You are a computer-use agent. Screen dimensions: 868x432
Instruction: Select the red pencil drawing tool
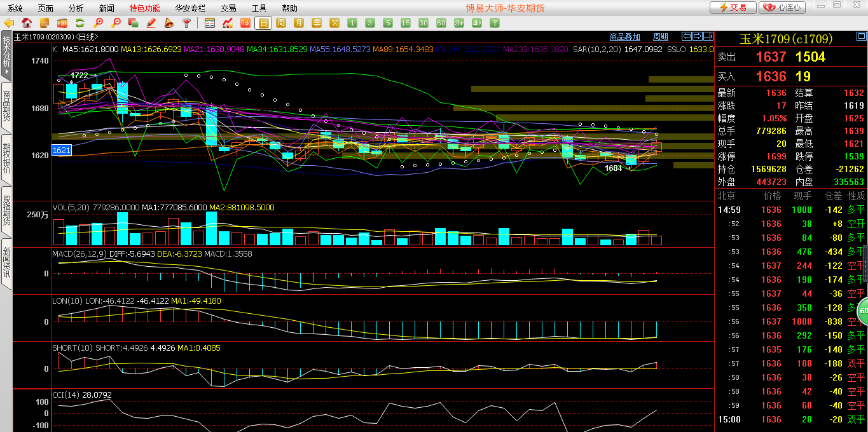pyautogui.click(x=151, y=23)
